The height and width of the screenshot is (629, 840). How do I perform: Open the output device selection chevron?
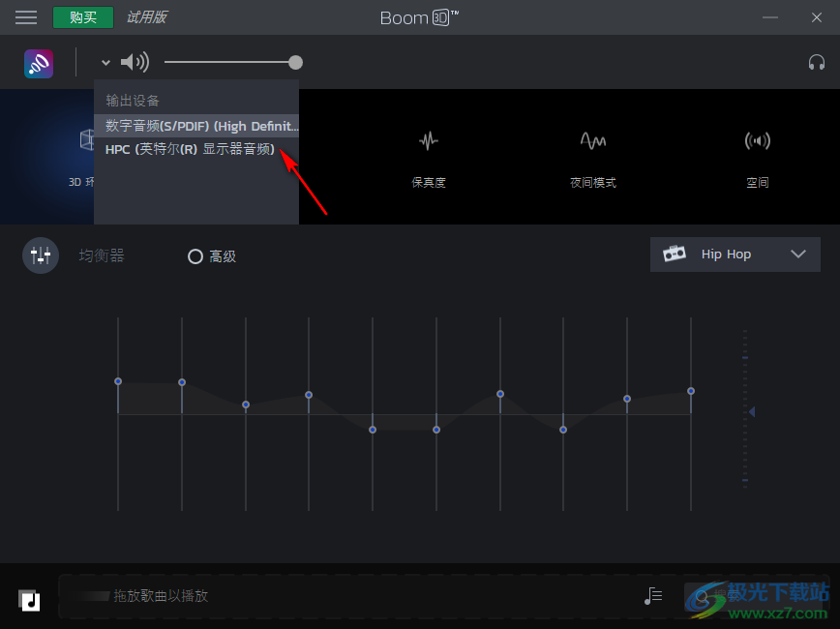(x=105, y=62)
